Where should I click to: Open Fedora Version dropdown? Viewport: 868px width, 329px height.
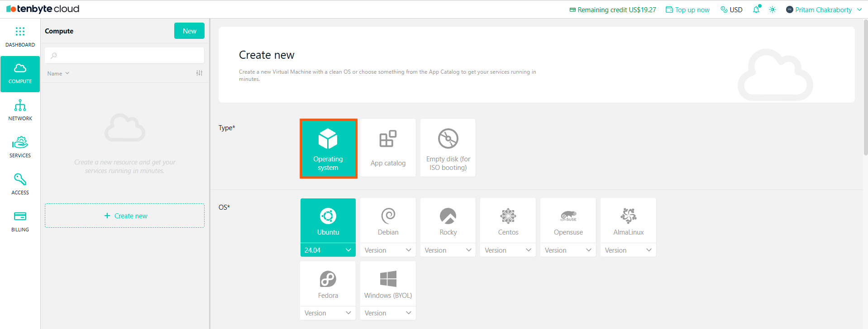tap(328, 313)
